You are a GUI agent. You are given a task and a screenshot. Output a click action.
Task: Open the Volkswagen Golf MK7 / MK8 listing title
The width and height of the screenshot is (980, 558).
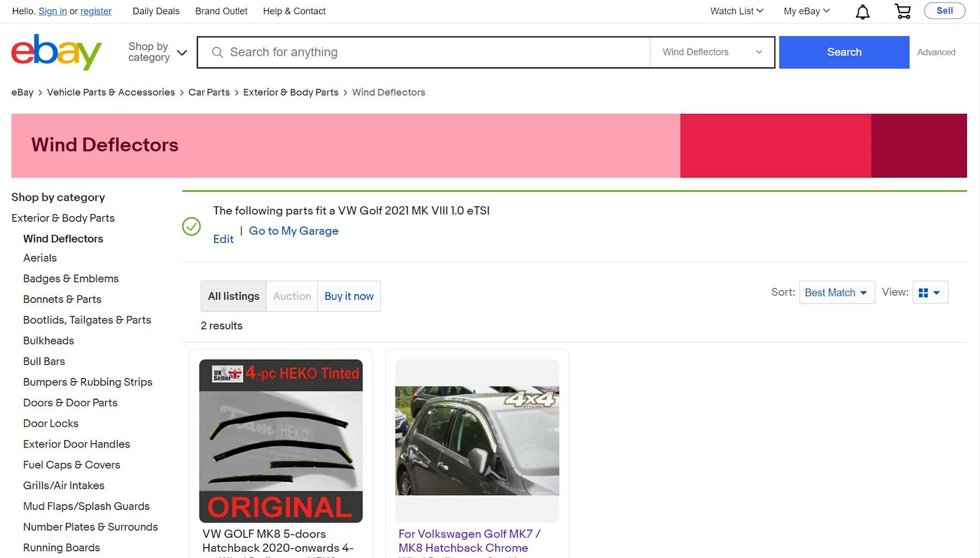tap(469, 543)
